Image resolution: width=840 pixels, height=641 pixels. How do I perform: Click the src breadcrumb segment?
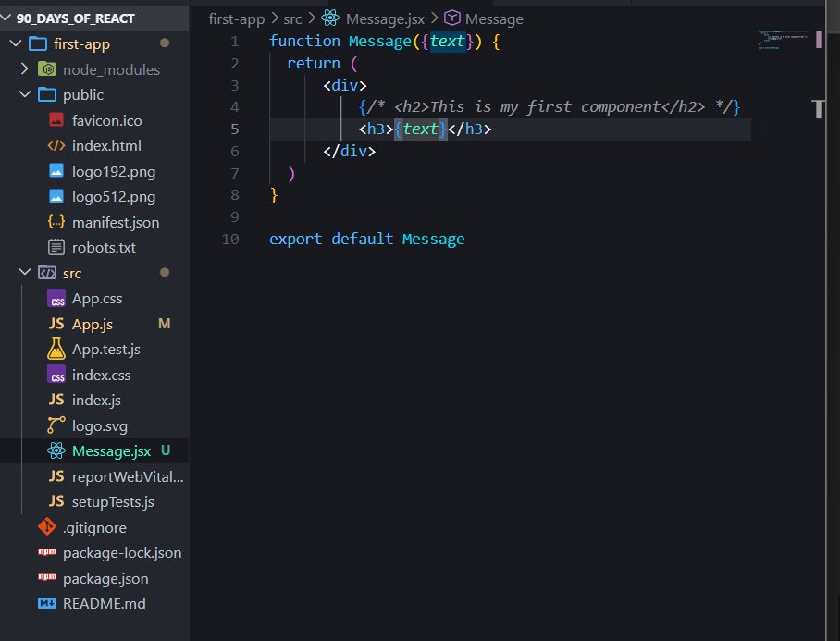pos(292,19)
